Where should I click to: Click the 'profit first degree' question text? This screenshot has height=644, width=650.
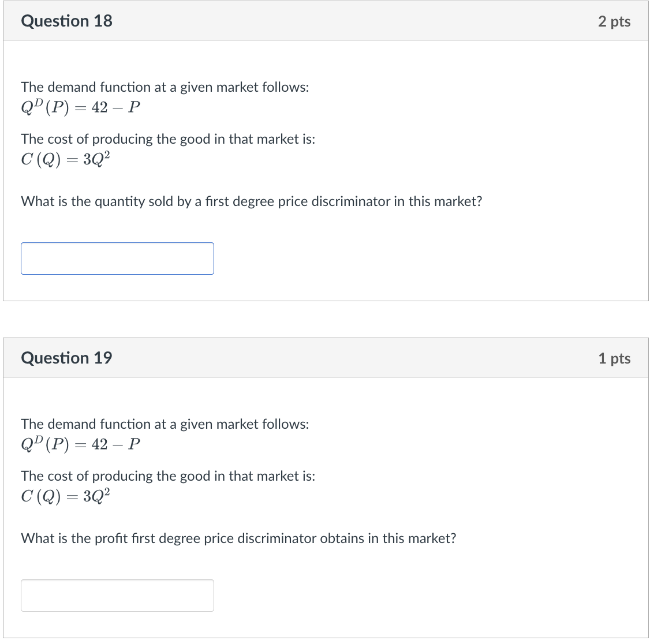[x=238, y=538]
